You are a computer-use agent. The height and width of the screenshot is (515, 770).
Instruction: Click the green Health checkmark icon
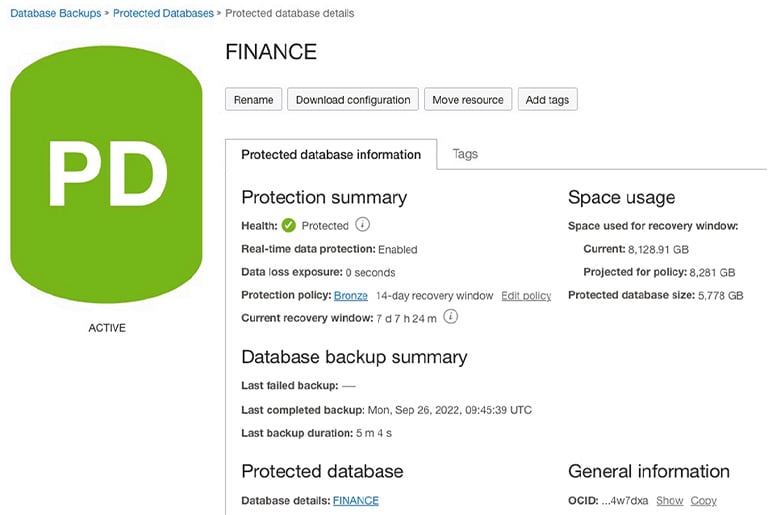click(289, 226)
